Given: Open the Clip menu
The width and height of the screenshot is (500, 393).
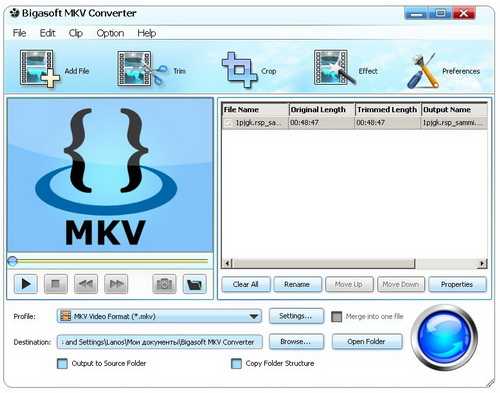Looking at the screenshot, I should coord(76,33).
